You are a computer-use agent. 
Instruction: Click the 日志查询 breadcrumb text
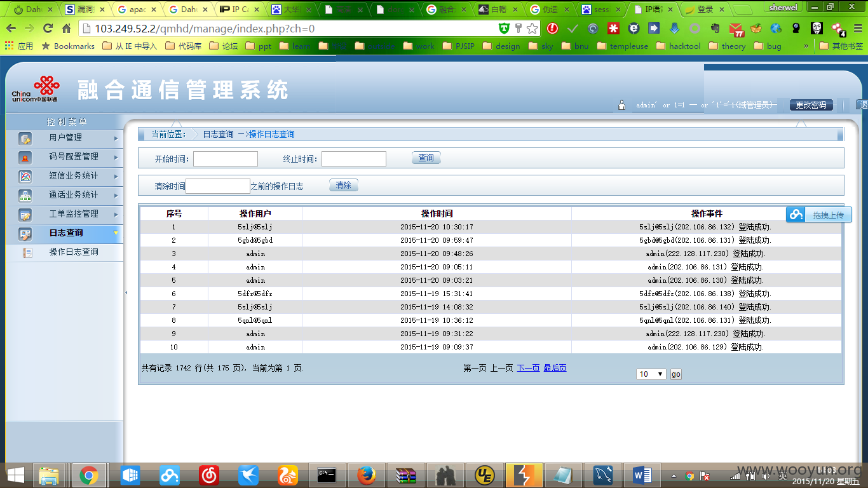tap(218, 135)
